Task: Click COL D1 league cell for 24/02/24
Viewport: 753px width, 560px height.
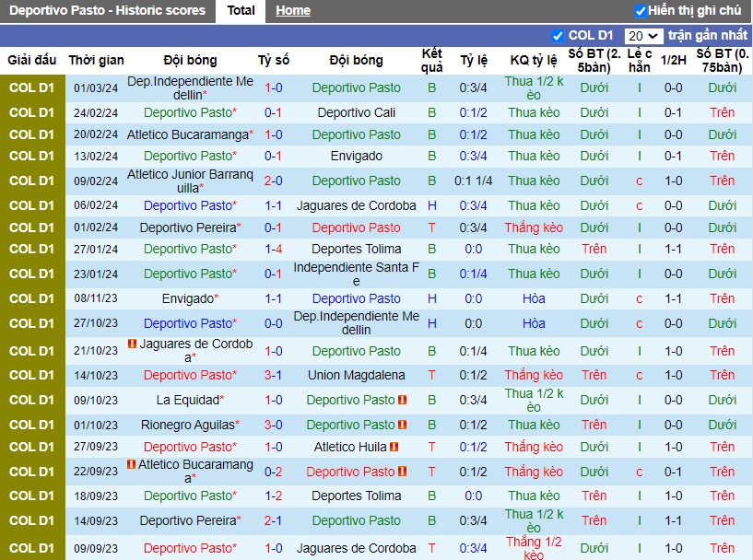Action: (x=32, y=112)
